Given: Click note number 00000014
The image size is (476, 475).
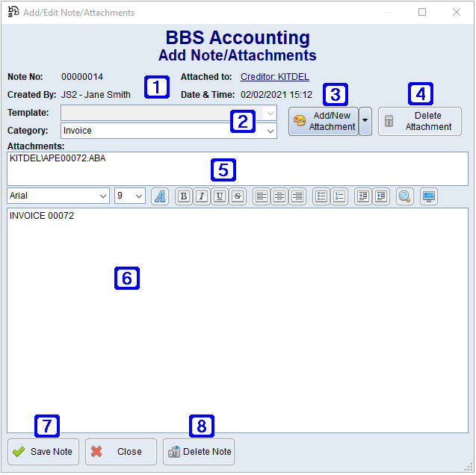Looking at the screenshot, I should [x=82, y=77].
